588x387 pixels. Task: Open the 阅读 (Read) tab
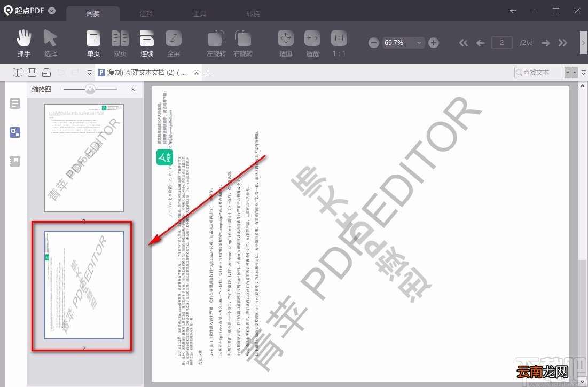(x=93, y=14)
